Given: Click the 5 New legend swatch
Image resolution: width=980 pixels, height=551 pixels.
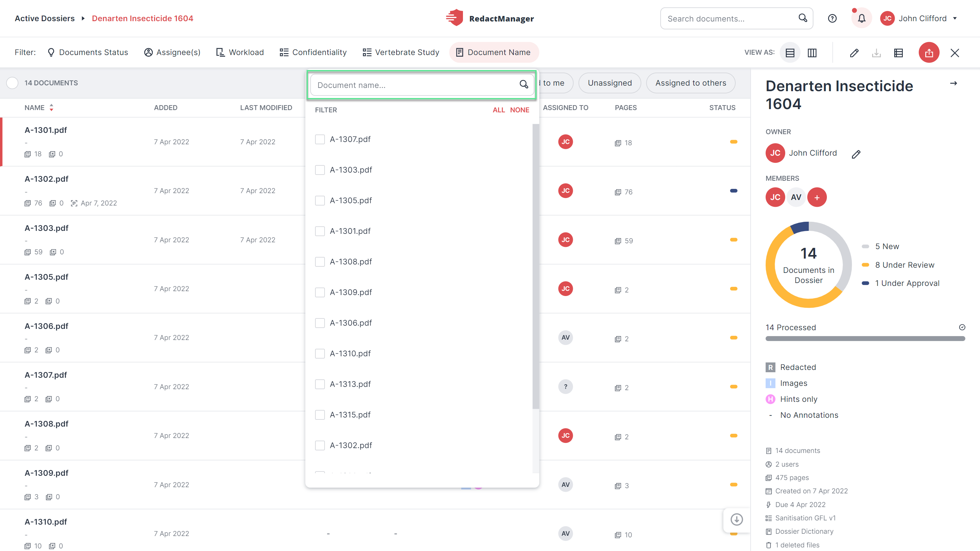Looking at the screenshot, I should click(865, 247).
